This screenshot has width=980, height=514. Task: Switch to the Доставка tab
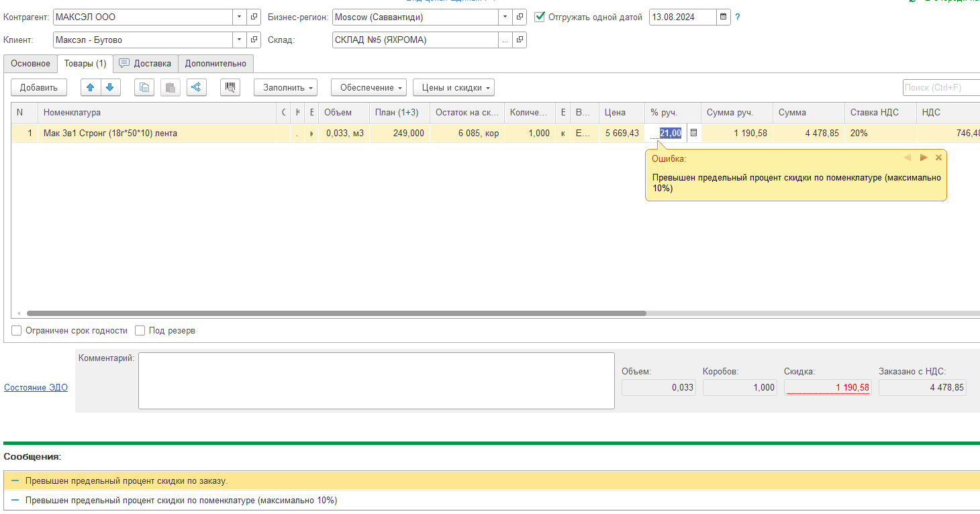(146, 64)
